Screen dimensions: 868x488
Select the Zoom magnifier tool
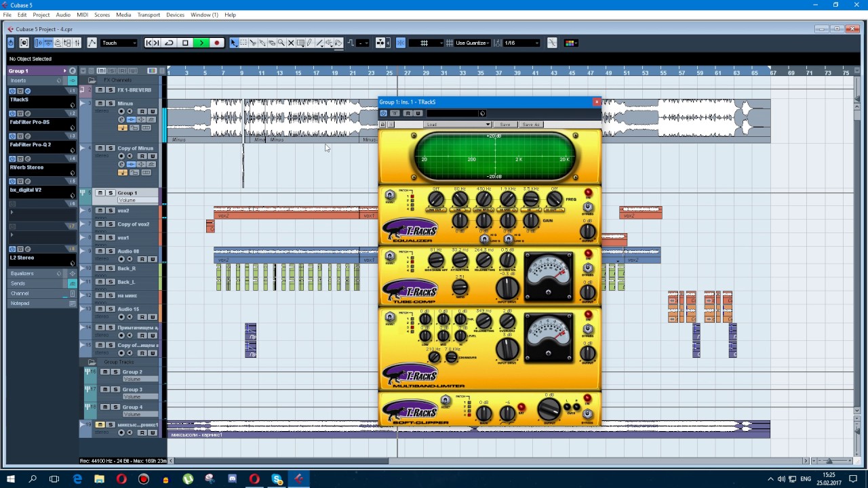coord(281,43)
